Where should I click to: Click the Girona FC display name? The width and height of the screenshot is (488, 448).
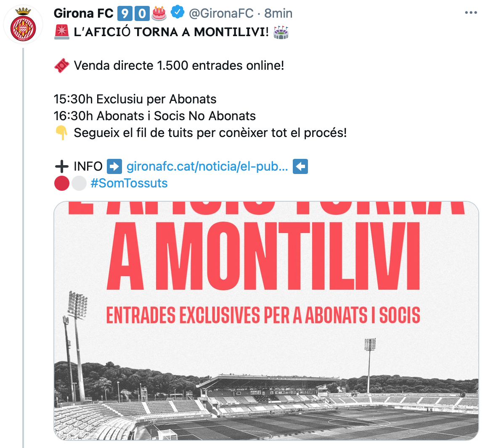point(84,13)
